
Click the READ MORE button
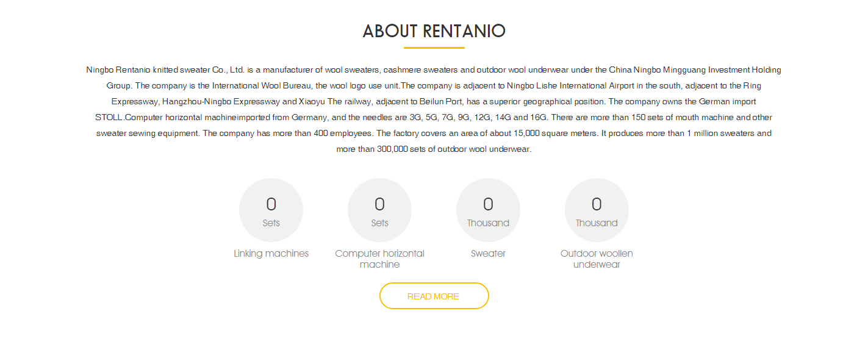click(x=434, y=296)
